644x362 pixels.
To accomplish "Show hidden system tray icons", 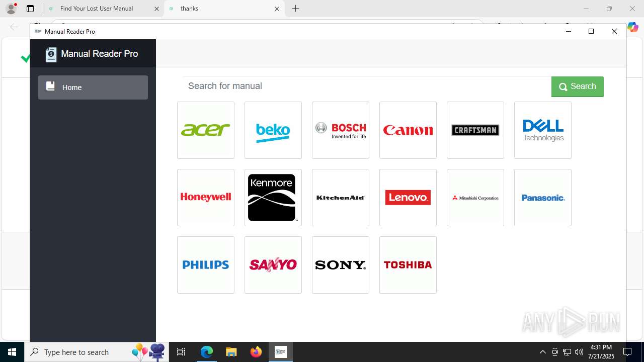I will click(542, 352).
